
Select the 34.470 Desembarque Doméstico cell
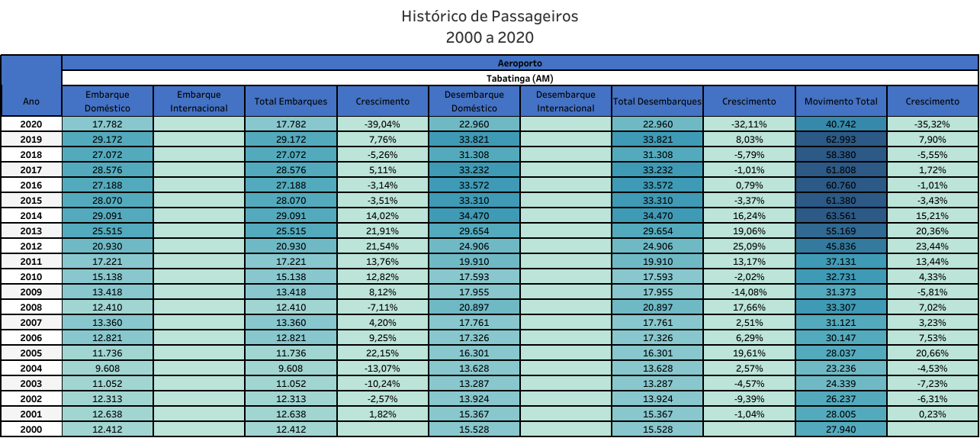pos(474,215)
